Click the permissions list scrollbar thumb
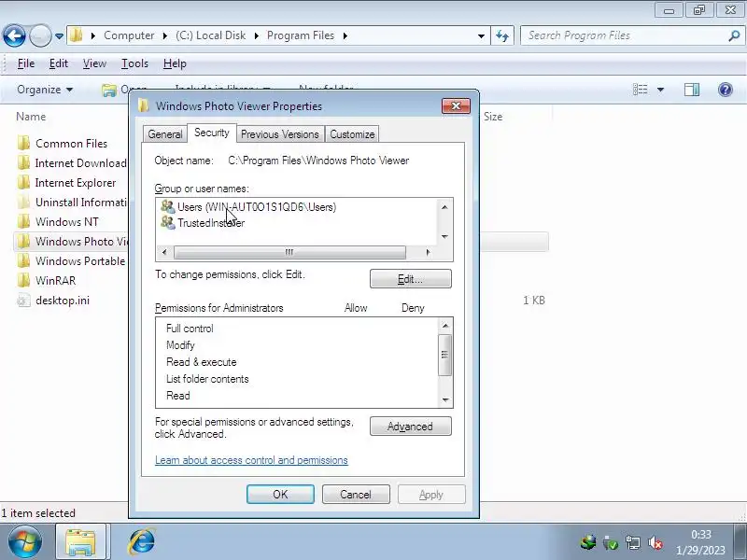 444,355
